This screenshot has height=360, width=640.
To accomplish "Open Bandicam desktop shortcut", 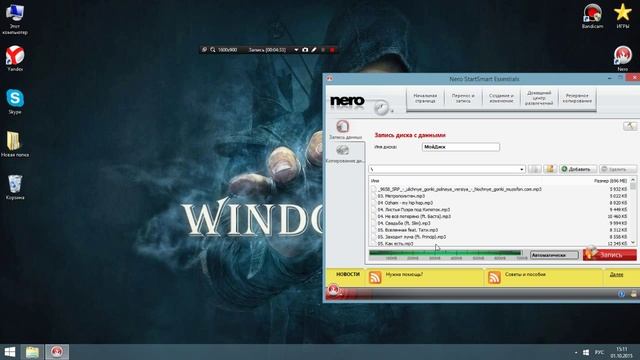I will (x=592, y=16).
